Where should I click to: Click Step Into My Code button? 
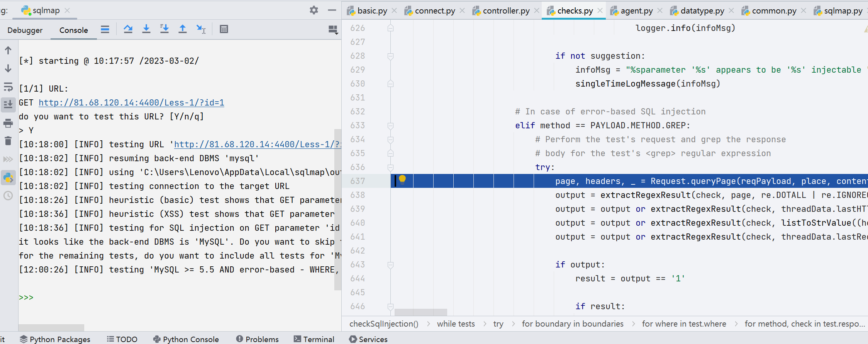pyautogui.click(x=164, y=29)
